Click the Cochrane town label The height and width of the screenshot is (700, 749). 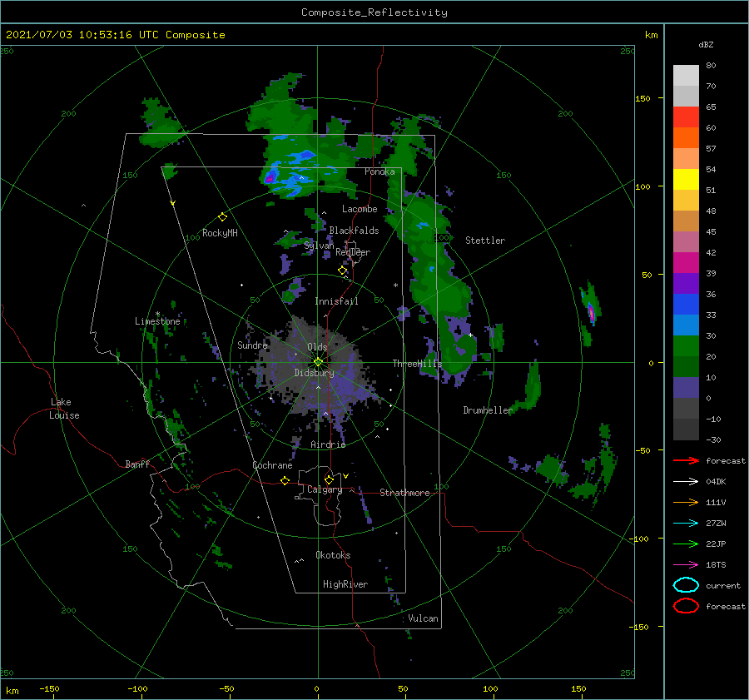(272, 465)
